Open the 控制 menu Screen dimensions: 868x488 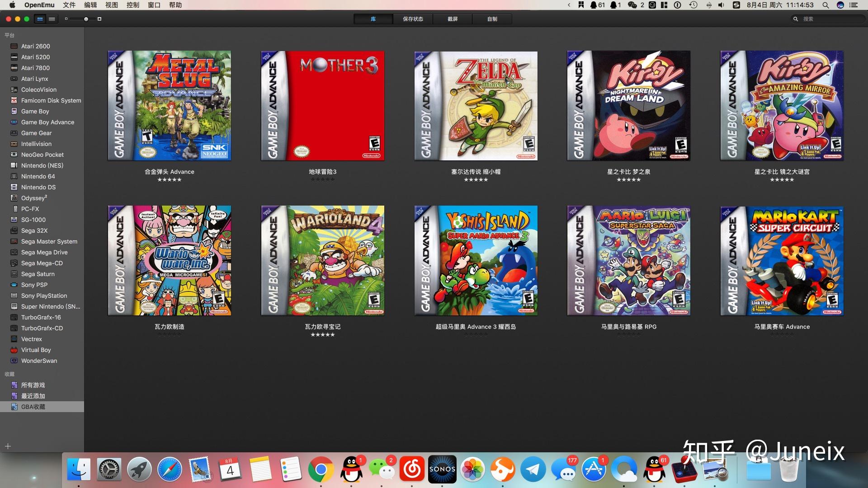point(133,5)
